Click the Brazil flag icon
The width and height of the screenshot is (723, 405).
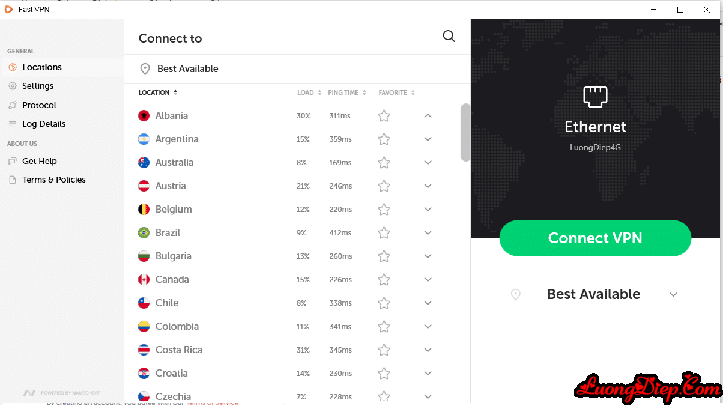(144, 232)
